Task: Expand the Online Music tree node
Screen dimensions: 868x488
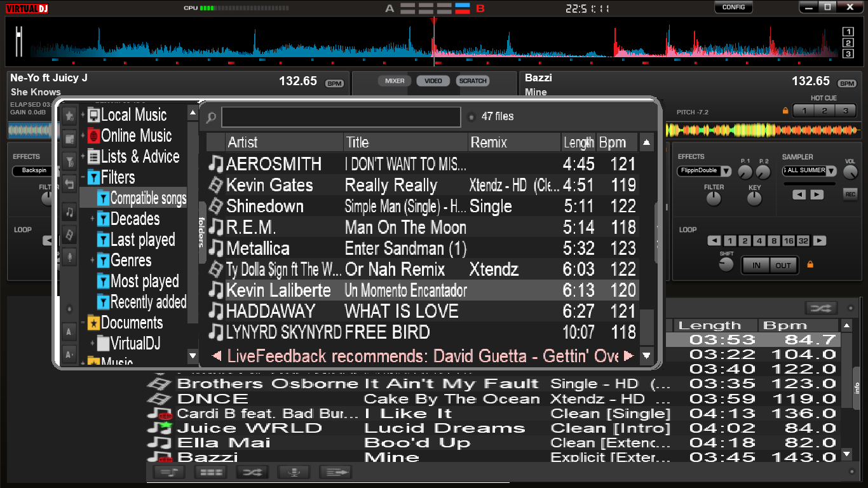Action: [x=83, y=136]
